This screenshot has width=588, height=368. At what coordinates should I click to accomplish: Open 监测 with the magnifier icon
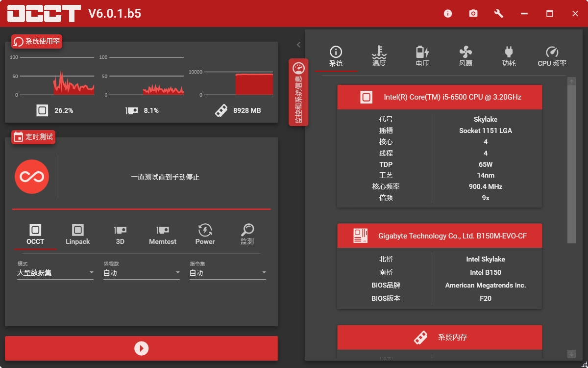247,231
